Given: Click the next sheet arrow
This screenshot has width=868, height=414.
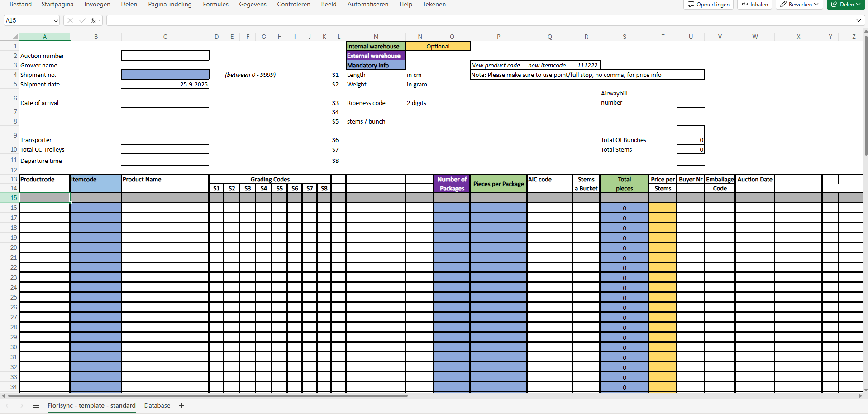Looking at the screenshot, I should point(22,406).
